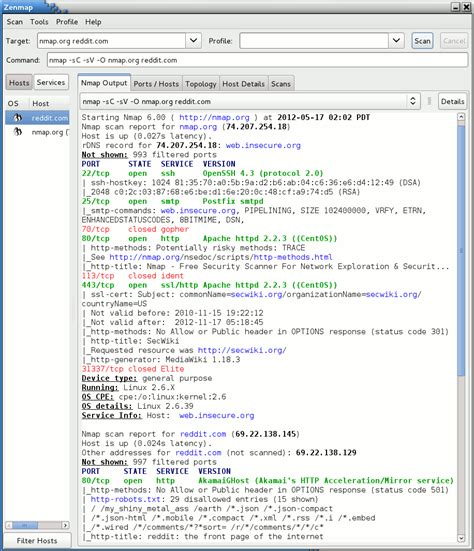Toggle the Hosts view button

(19, 83)
